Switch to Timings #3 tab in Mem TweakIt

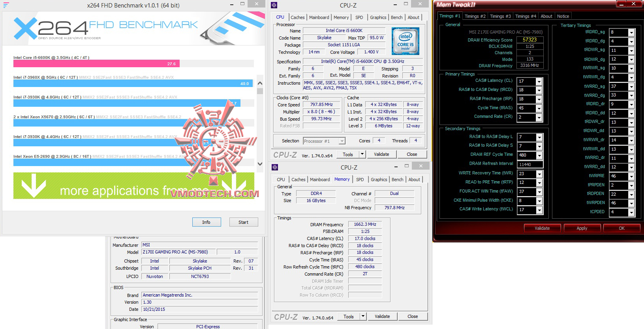click(500, 16)
